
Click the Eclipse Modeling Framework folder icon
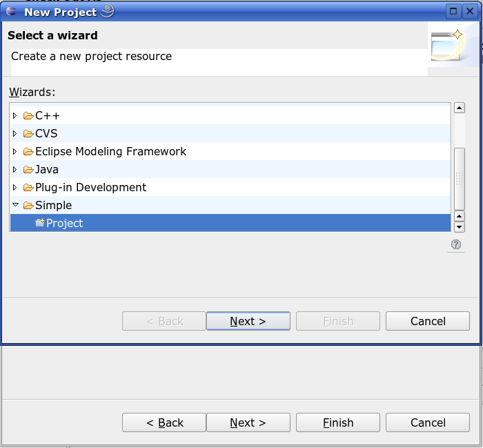(28, 152)
